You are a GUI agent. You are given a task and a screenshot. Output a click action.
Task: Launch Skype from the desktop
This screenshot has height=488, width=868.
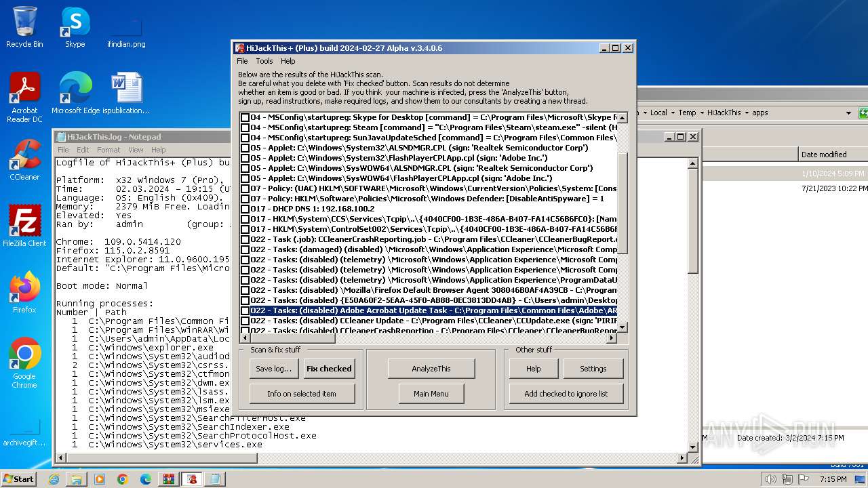75,27
